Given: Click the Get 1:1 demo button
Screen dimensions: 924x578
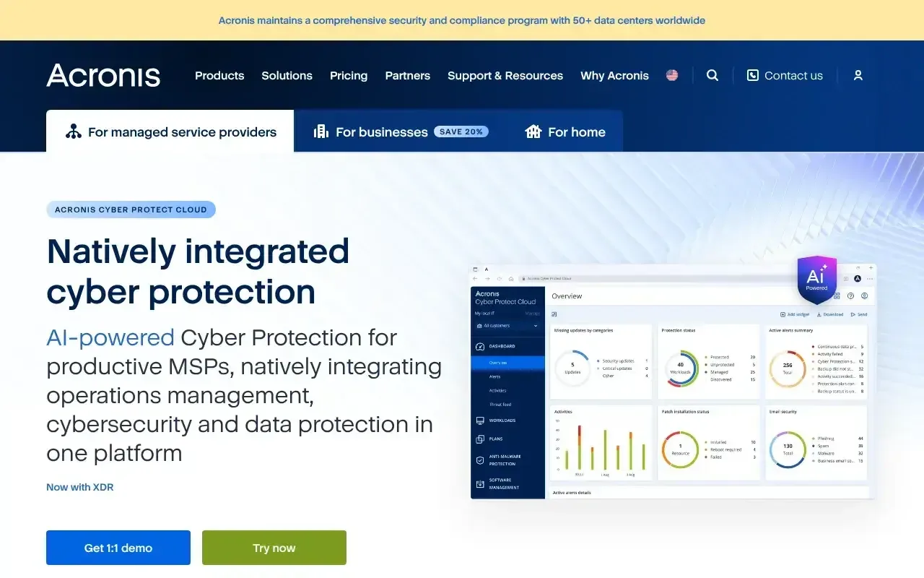Looking at the screenshot, I should point(118,548).
